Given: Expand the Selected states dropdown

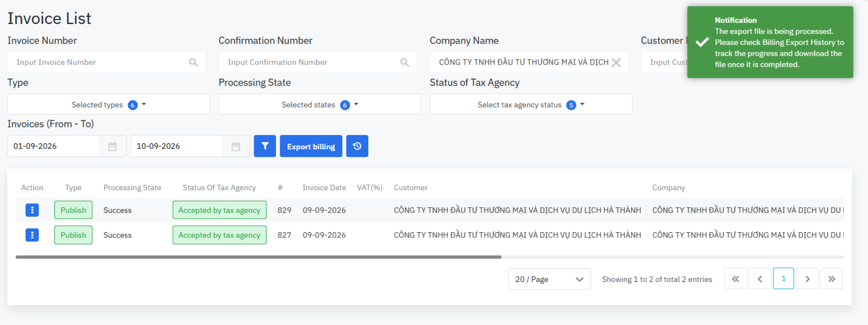Looking at the screenshot, I should click(320, 104).
